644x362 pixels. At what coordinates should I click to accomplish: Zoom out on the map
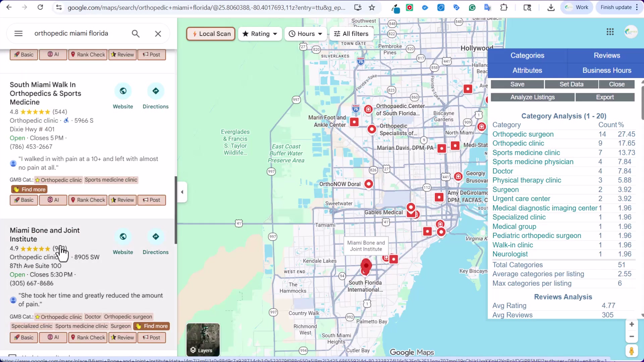(x=632, y=337)
